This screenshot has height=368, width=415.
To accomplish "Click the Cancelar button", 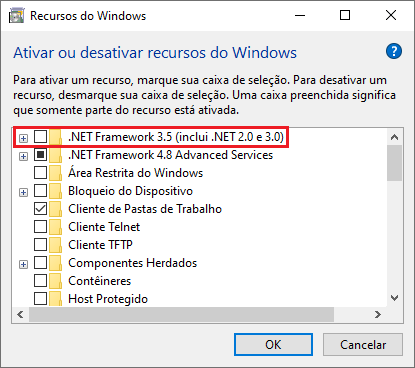I will click(x=363, y=345).
